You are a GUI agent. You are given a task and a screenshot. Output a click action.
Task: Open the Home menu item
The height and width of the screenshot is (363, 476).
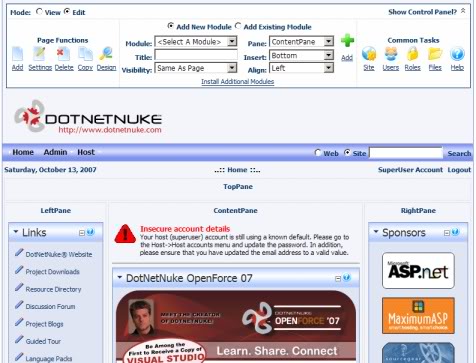coord(23,152)
